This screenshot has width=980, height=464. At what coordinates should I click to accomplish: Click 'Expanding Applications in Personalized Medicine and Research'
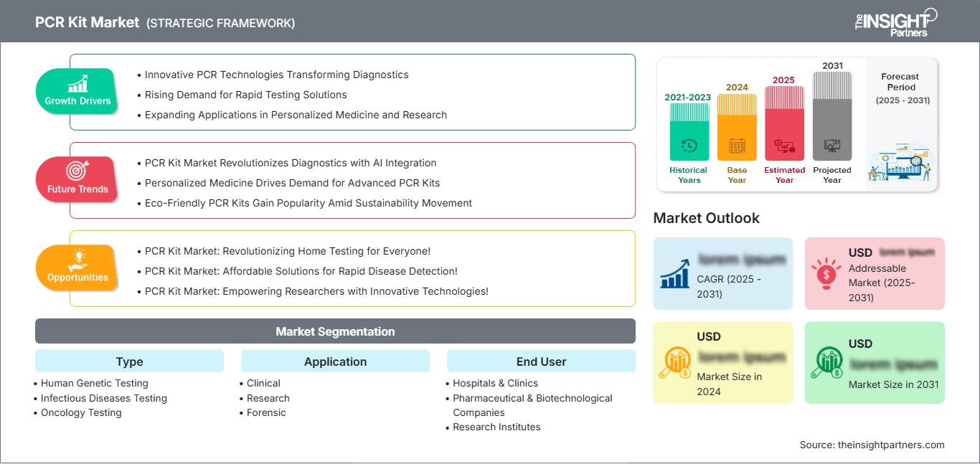click(x=296, y=115)
